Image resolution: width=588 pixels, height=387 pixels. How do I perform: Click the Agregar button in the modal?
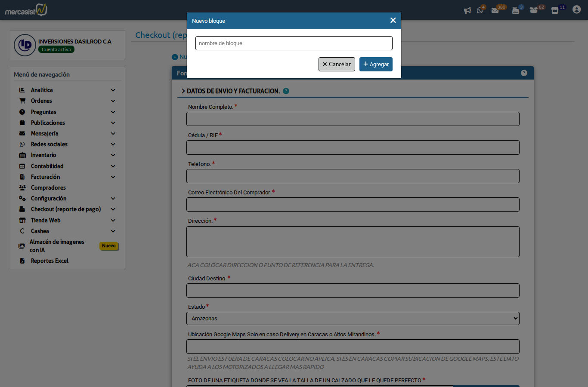(x=376, y=64)
